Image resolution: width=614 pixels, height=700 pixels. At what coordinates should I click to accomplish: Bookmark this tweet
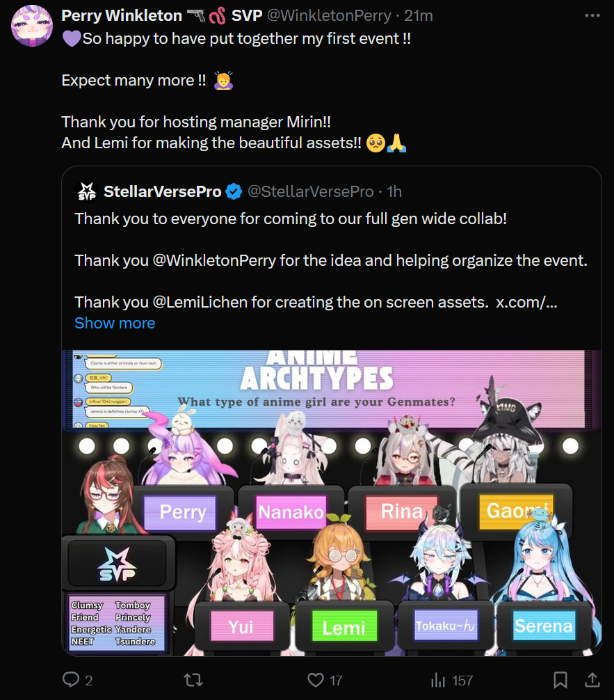560,680
